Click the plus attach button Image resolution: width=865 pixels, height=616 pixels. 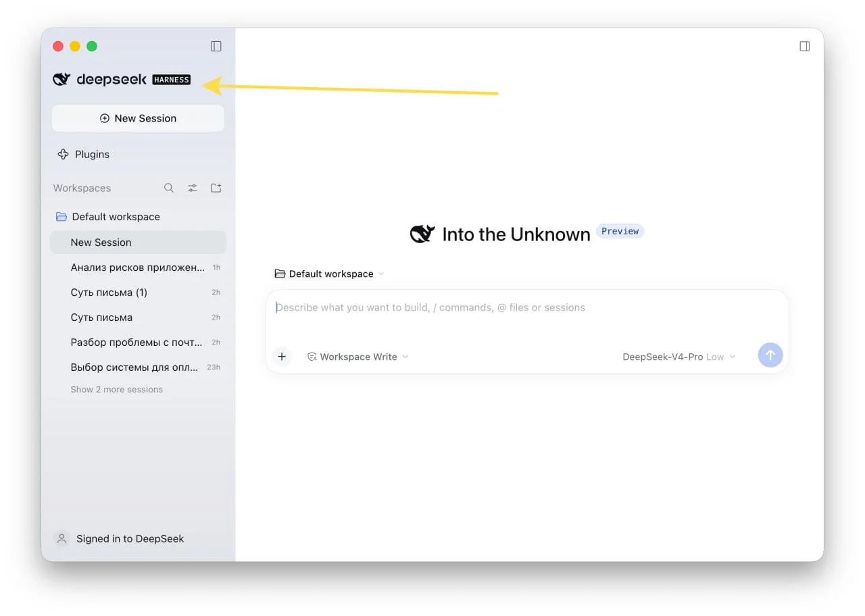coord(282,357)
